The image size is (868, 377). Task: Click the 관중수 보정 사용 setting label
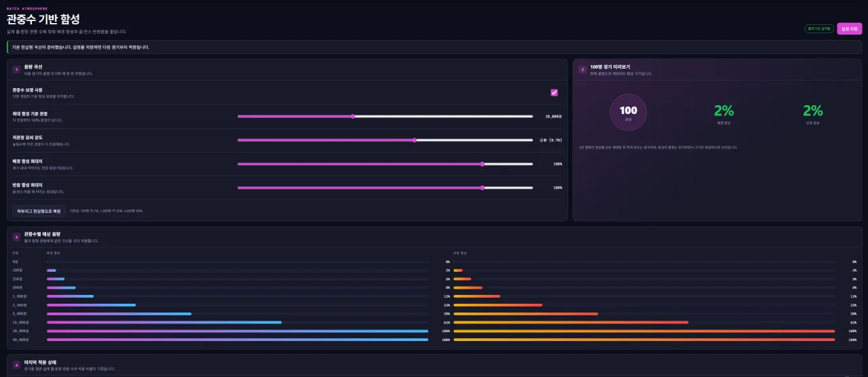tap(27, 90)
